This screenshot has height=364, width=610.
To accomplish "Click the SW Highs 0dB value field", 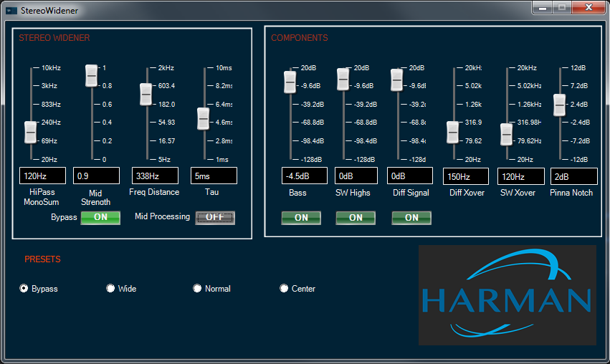I will pos(356,176).
